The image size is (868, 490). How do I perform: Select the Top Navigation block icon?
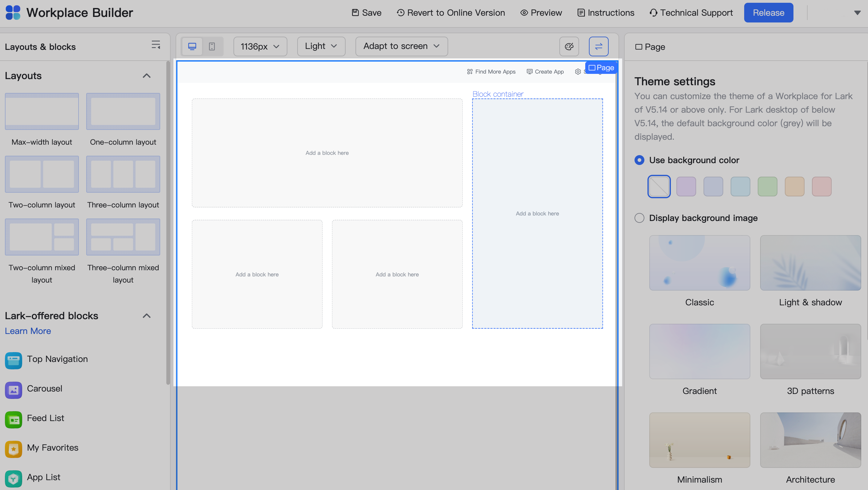[14, 360]
